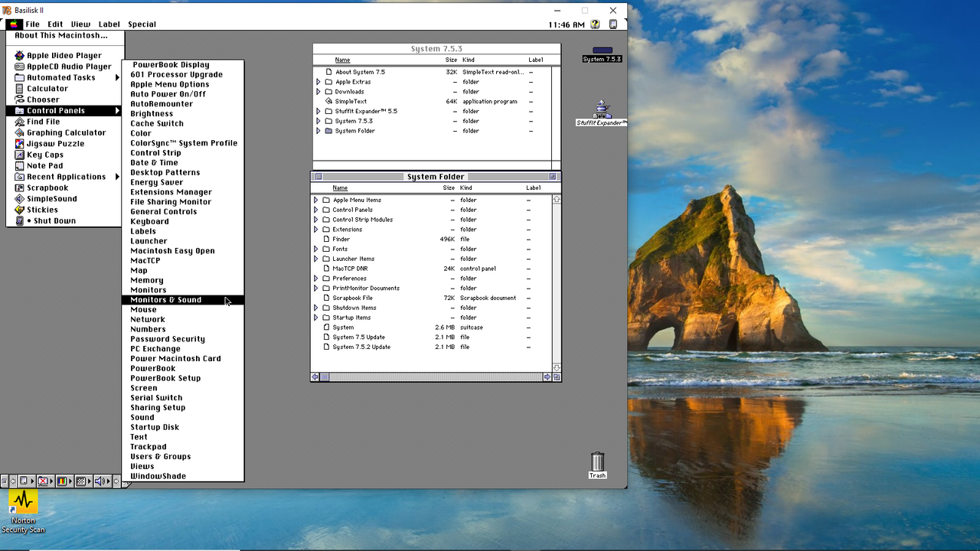Click the speaker volume module in the Control Strip
The width and height of the screenshot is (980, 551).
pos(103,481)
